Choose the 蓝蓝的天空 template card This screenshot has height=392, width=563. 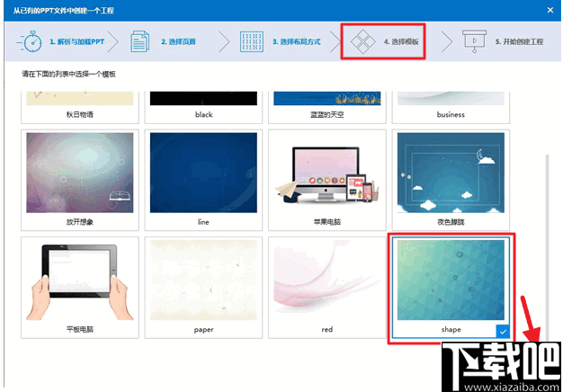click(x=327, y=107)
